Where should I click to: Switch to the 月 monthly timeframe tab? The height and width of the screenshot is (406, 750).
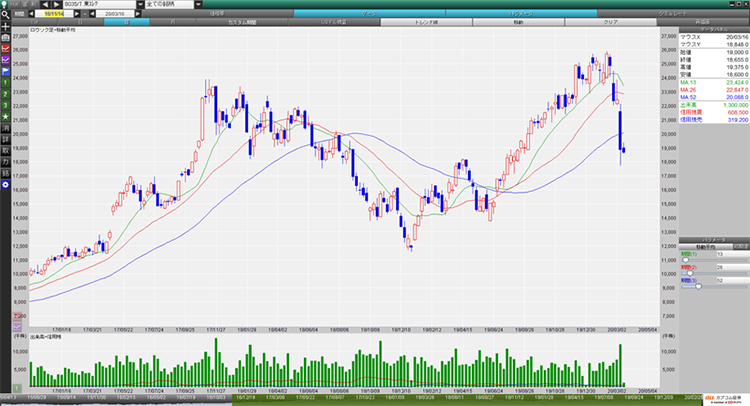pyautogui.click(x=174, y=21)
